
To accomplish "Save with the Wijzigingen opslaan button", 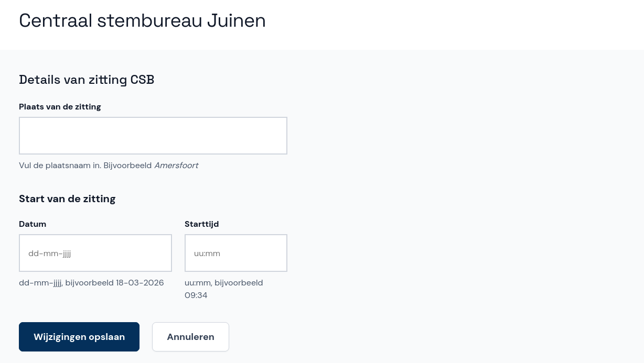I will coord(79,337).
